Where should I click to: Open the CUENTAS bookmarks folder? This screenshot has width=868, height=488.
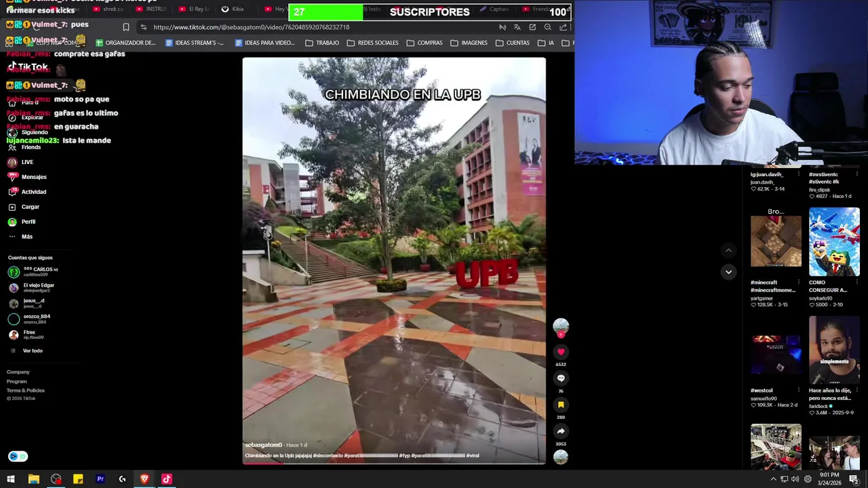coord(513,43)
